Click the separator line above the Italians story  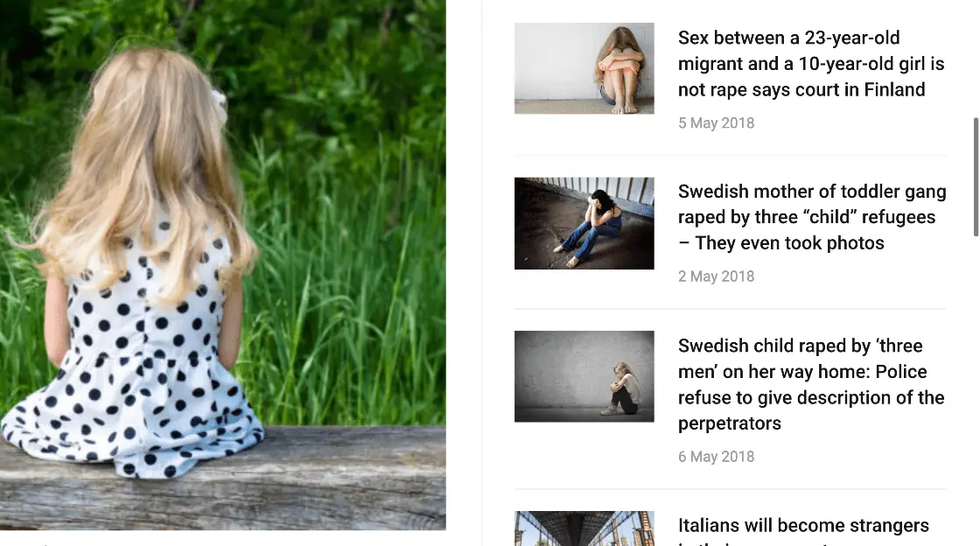pyautogui.click(x=731, y=489)
